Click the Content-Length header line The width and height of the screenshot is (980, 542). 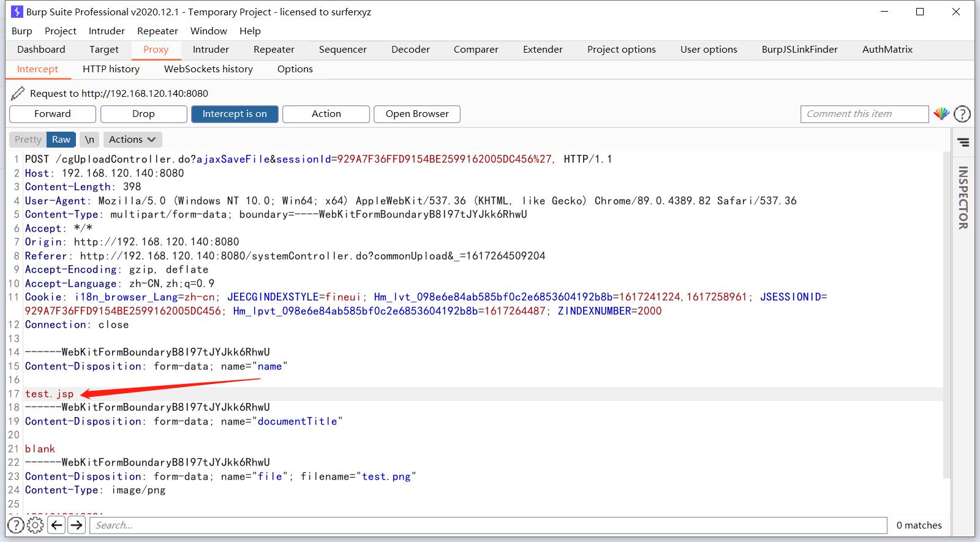coord(83,187)
